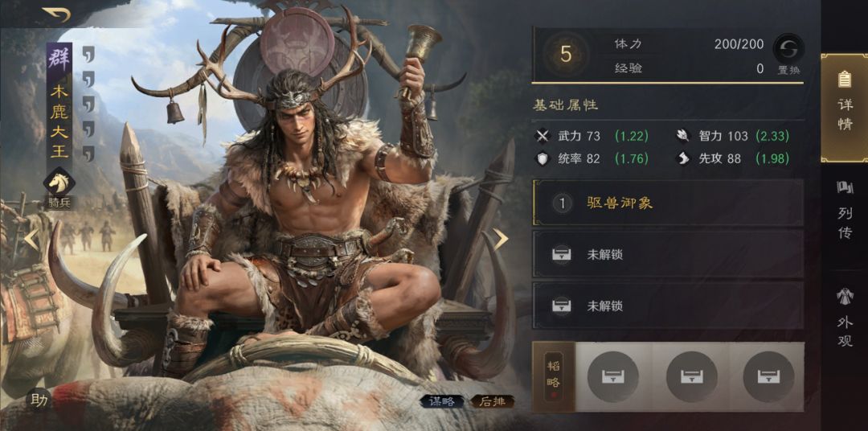Screen dimensions: 868x431
Task: Tap the 韬略 label panel
Action: (554, 376)
